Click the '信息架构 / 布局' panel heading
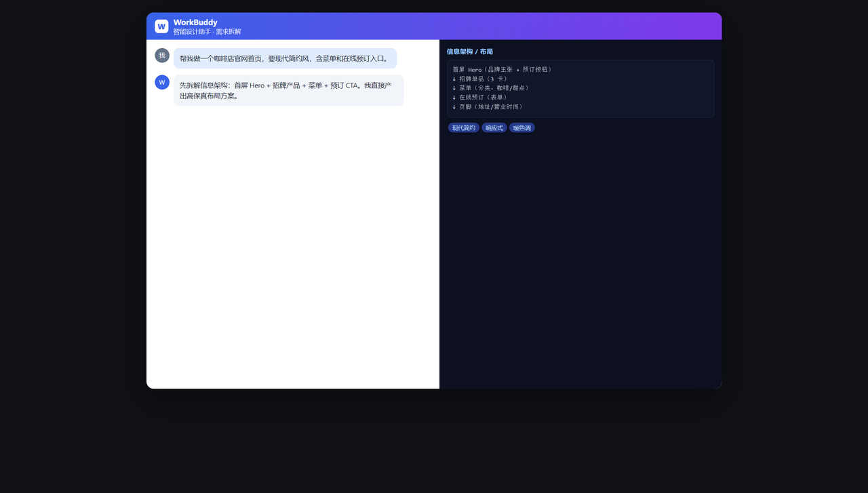Screen dimensions: 868x493 469,52
